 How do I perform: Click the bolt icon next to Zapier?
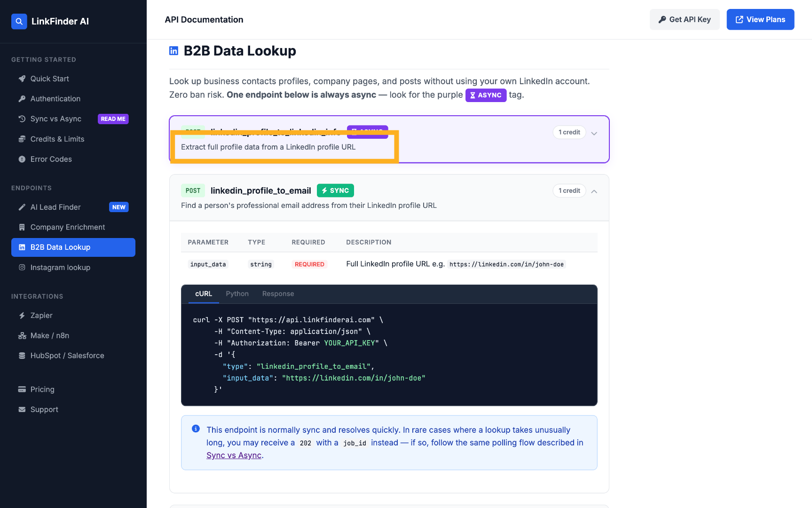(x=22, y=316)
